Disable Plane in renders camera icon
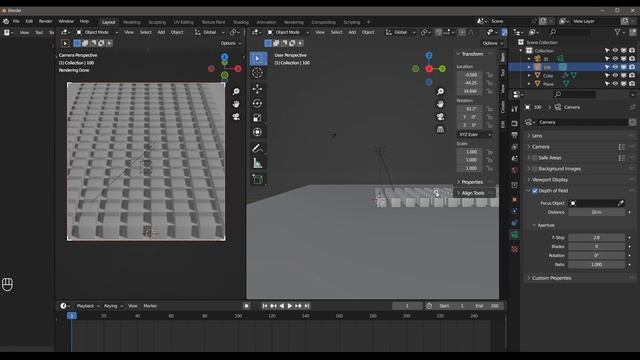The image size is (640, 360). coord(632,84)
